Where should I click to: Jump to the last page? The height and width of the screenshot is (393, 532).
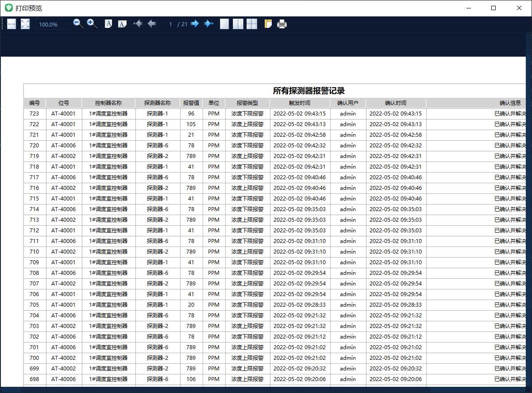pyautogui.click(x=208, y=24)
